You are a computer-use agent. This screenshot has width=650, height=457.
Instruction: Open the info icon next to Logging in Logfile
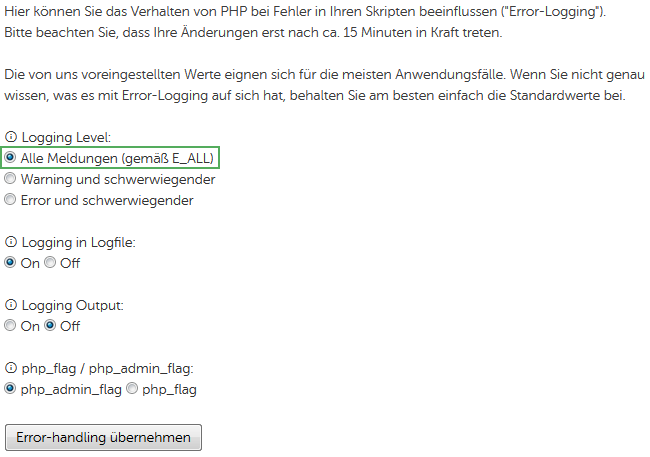11,241
